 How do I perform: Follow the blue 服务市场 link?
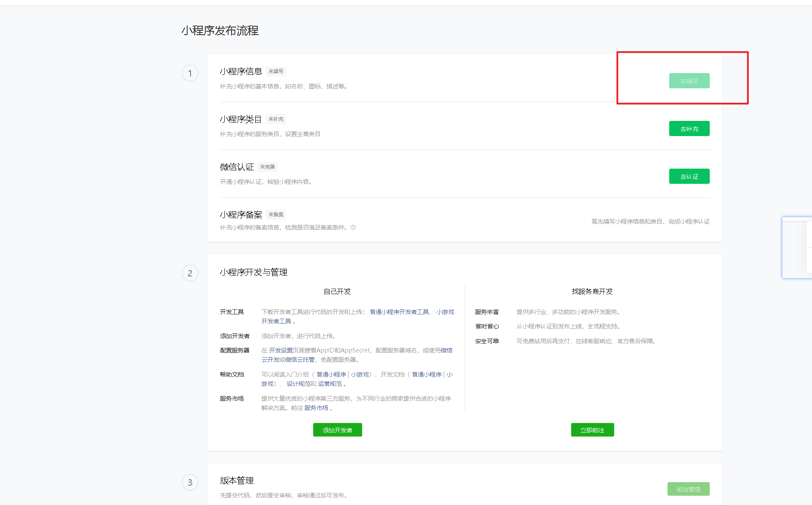[316, 408]
